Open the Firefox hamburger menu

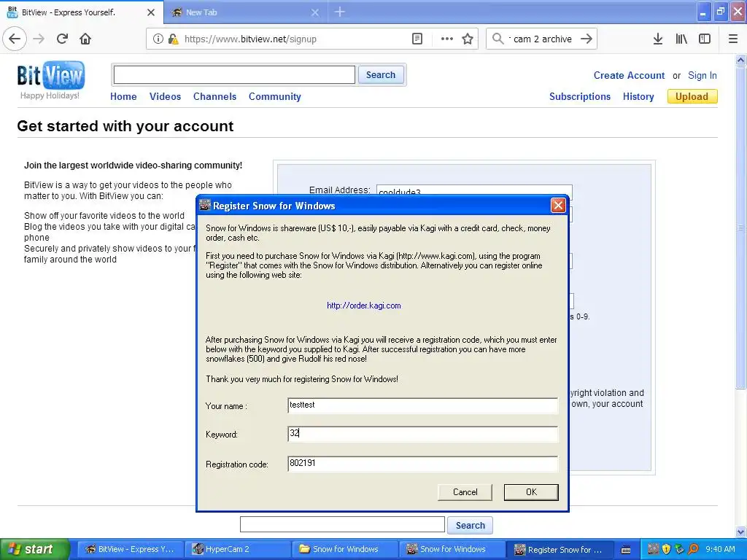732,39
